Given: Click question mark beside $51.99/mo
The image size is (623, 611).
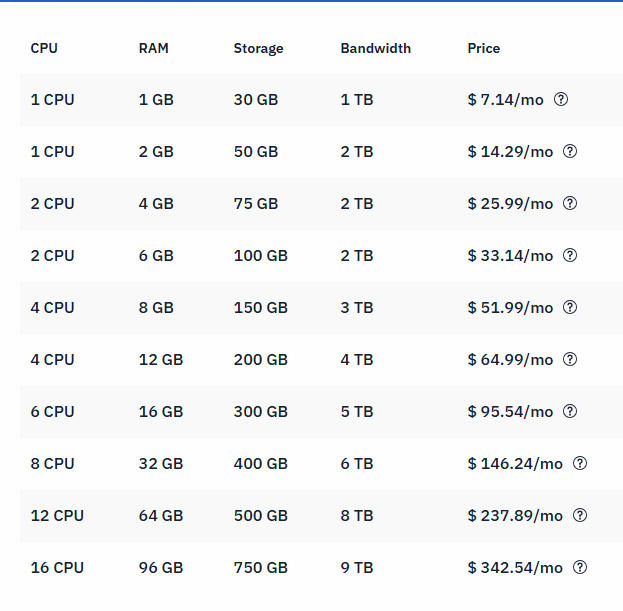Looking at the screenshot, I should click(x=570, y=308).
